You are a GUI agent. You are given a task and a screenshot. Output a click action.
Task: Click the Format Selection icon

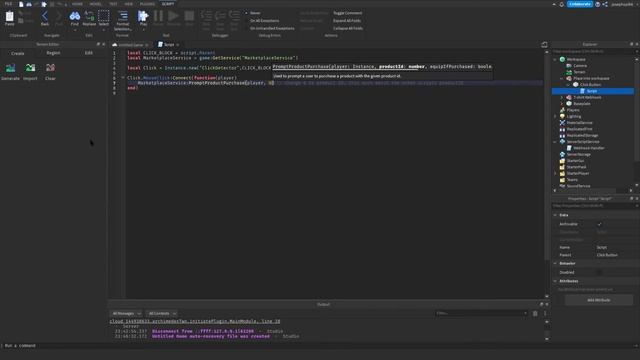[122, 16]
